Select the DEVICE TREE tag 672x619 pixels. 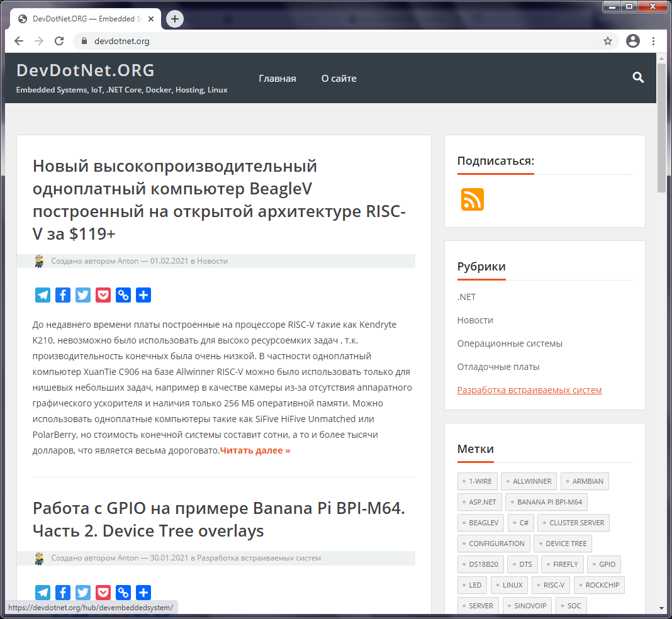(x=563, y=544)
